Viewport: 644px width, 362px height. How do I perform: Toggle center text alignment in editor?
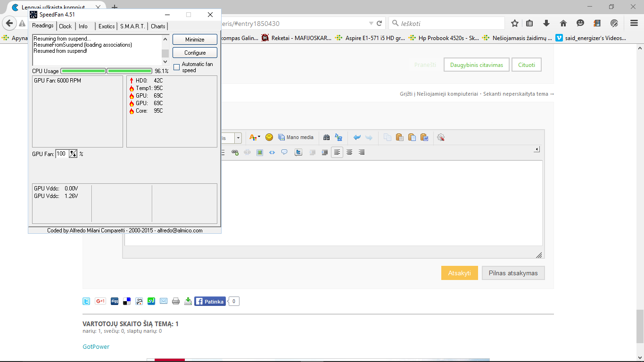click(349, 152)
